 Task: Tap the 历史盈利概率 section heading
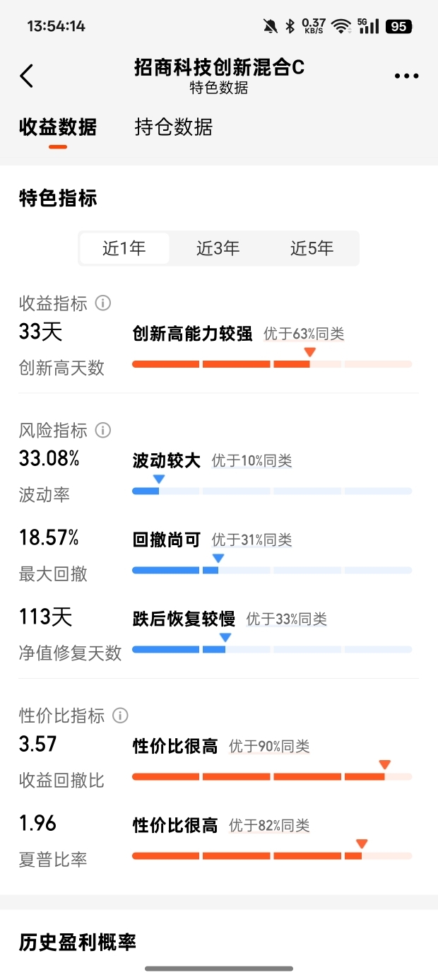click(78, 942)
